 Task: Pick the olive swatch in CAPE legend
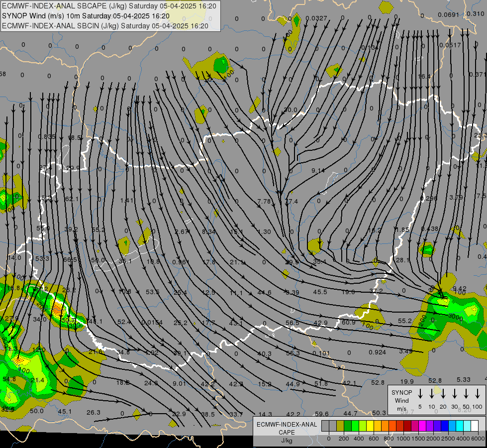pyautogui.click(x=340, y=426)
